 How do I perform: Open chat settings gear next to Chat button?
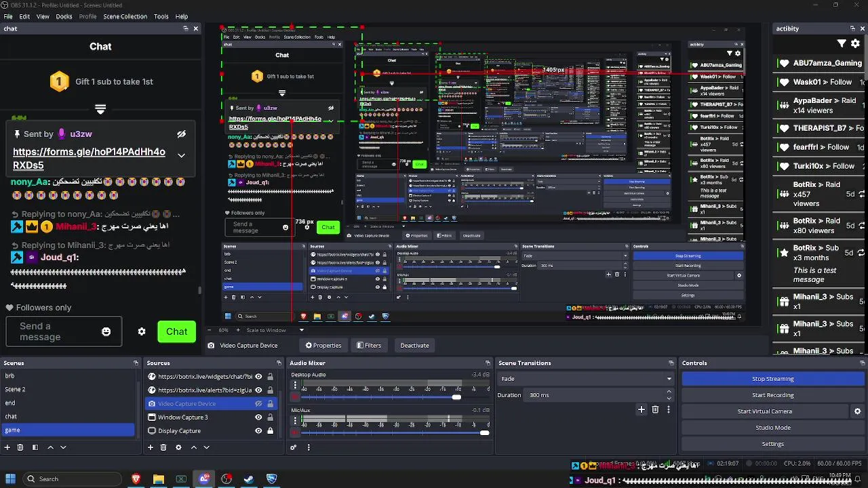pos(141,331)
